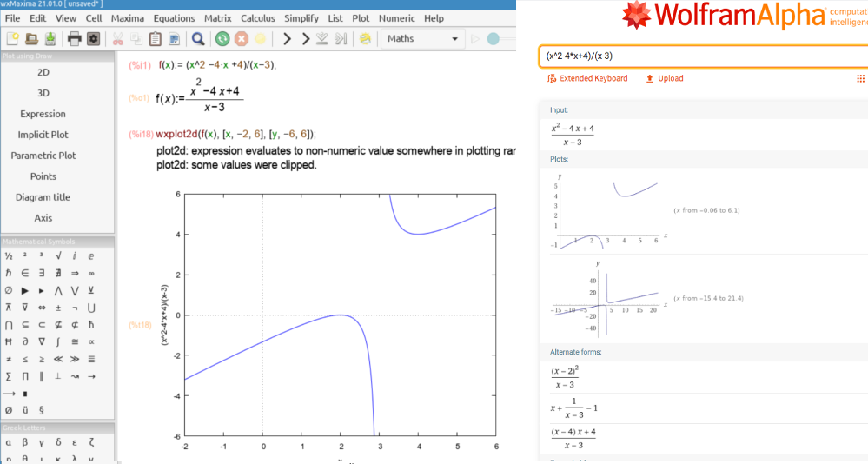Click the yellow follow-evaluation circle icon
The image size is (868, 464).
click(x=260, y=39)
